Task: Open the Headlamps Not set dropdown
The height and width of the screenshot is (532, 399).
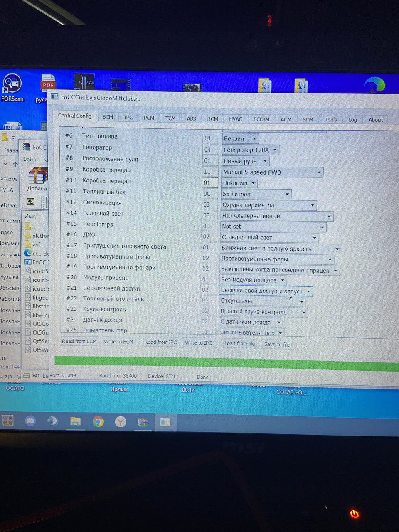Action: point(273,227)
